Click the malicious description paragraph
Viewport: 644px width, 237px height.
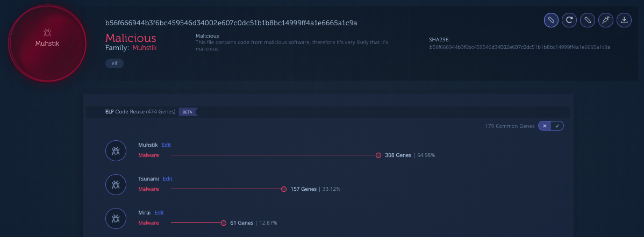(x=291, y=46)
